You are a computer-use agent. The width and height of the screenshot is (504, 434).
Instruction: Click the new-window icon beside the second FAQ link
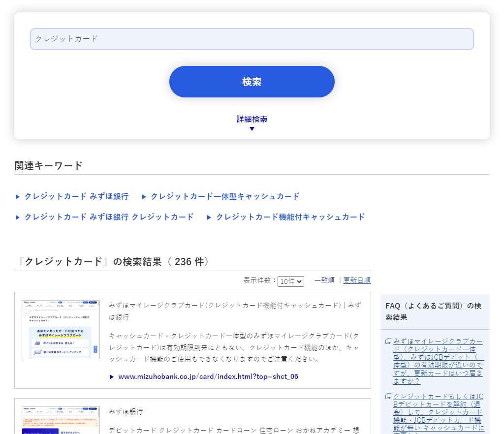pos(388,397)
